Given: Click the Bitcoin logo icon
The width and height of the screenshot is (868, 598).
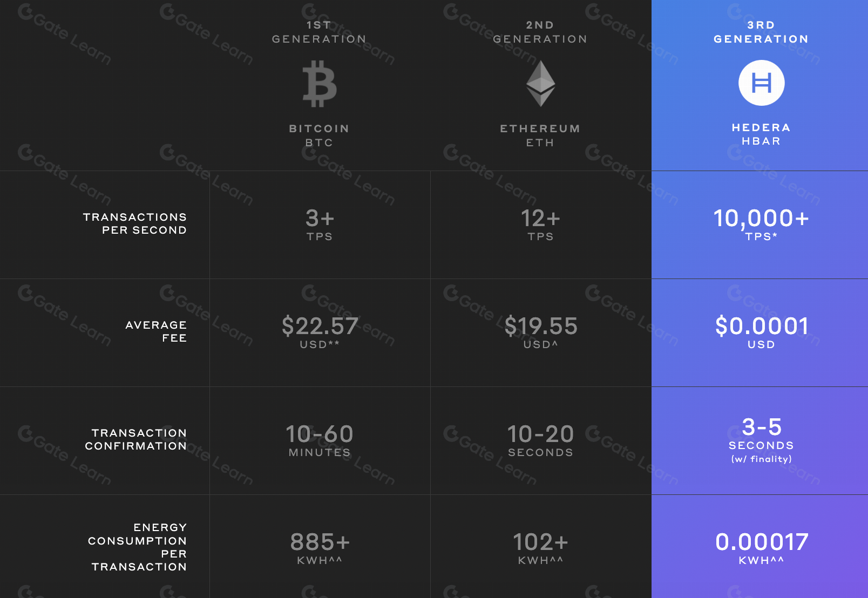Looking at the screenshot, I should click(320, 84).
